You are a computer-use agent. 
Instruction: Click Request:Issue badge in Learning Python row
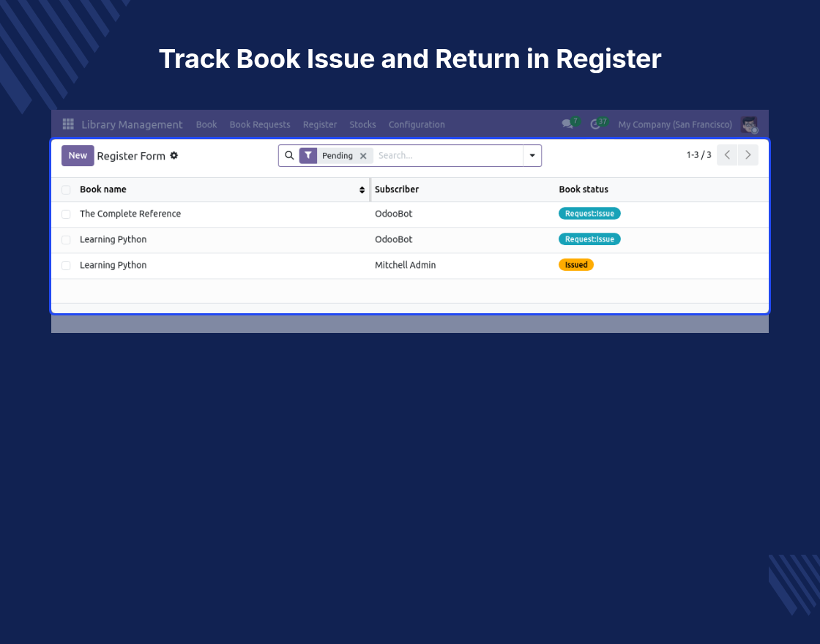click(x=589, y=239)
